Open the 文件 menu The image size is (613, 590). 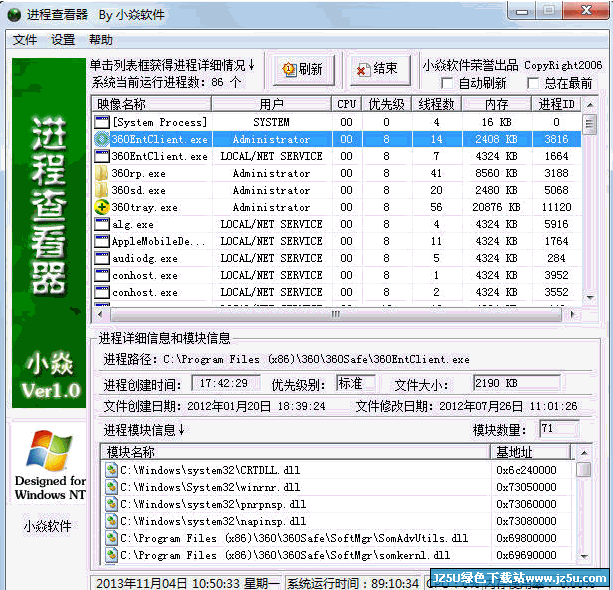[x=25, y=39]
